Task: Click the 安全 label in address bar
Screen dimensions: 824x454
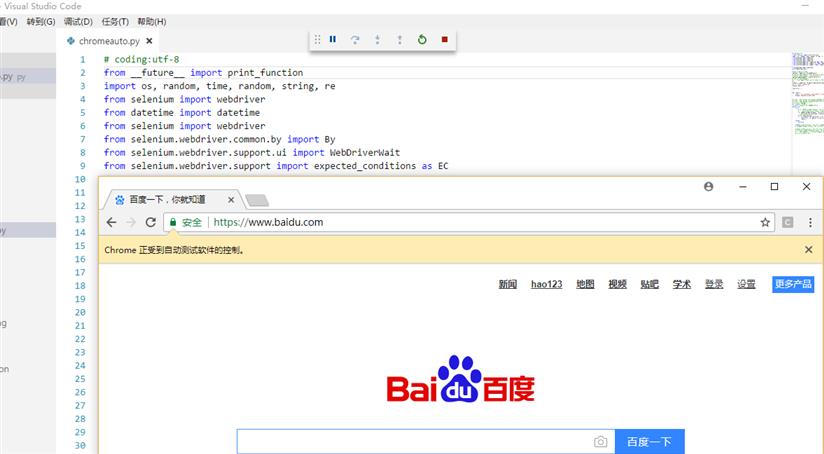Action: point(192,222)
